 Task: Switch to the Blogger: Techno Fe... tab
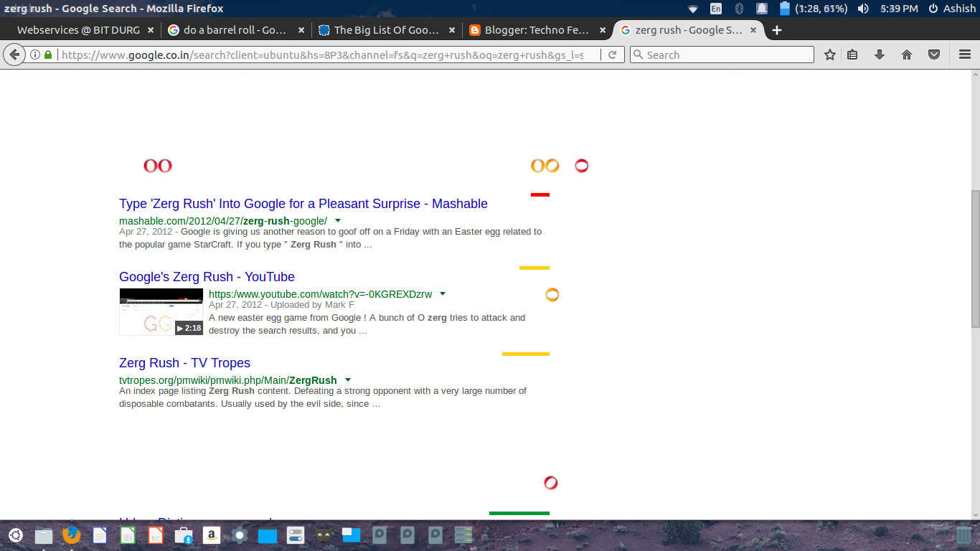click(537, 30)
